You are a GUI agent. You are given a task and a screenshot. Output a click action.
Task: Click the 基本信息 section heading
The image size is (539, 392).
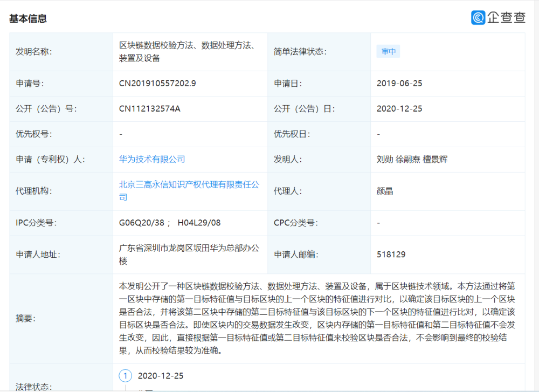pyautogui.click(x=28, y=18)
